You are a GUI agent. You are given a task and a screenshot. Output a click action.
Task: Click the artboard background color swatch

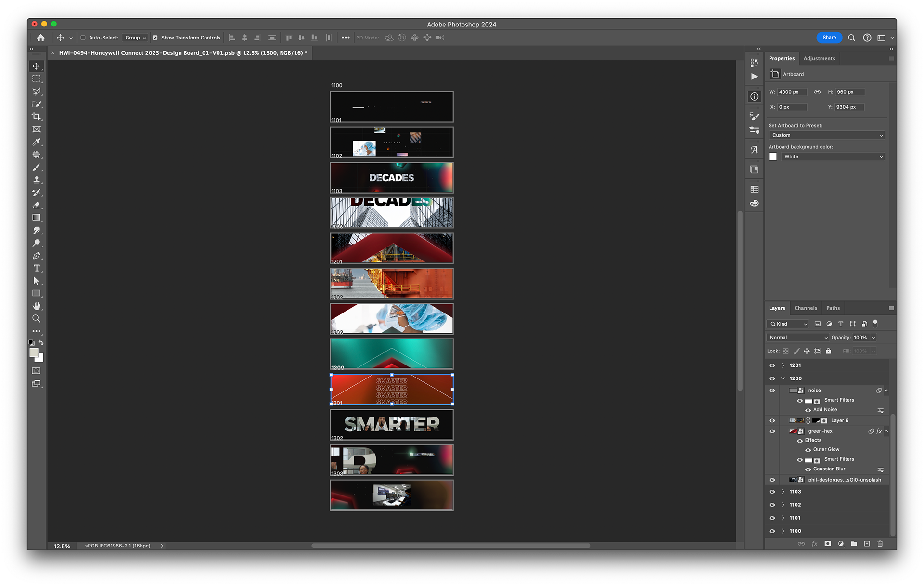pos(773,156)
